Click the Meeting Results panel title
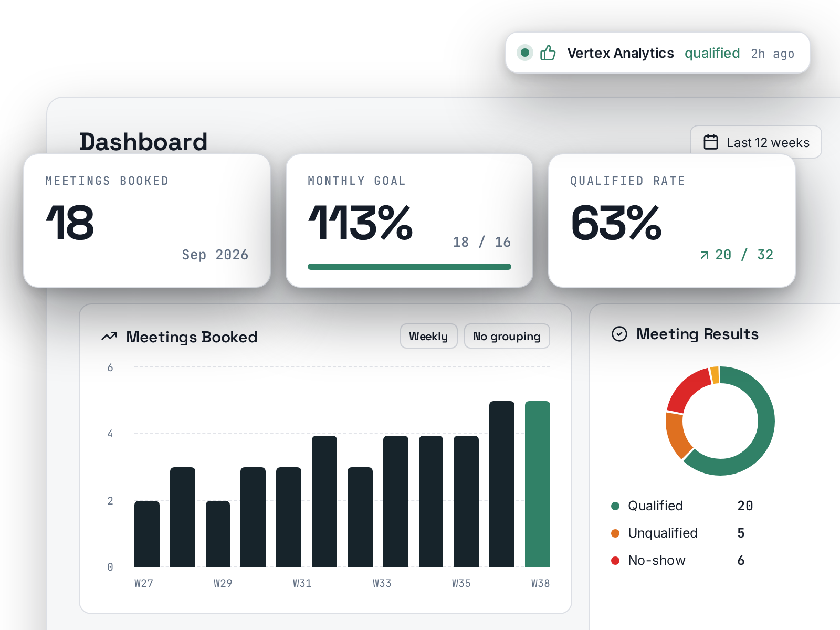This screenshot has height=630, width=840. point(697,334)
